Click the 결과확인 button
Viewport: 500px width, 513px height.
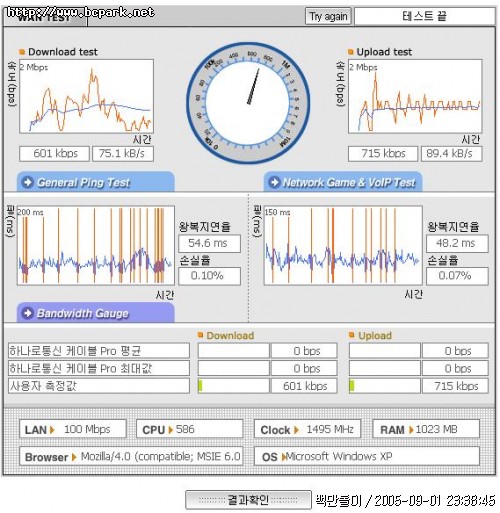click(x=248, y=500)
